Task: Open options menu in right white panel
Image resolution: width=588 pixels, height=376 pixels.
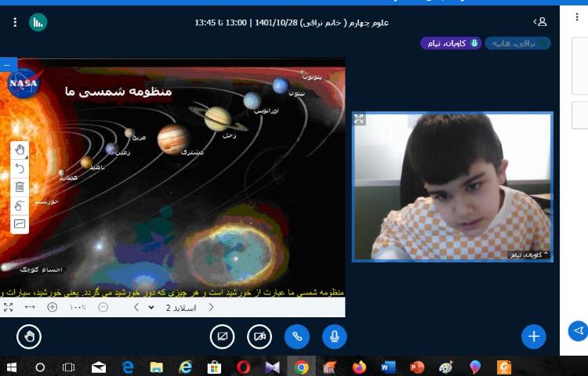Action: 577,17
